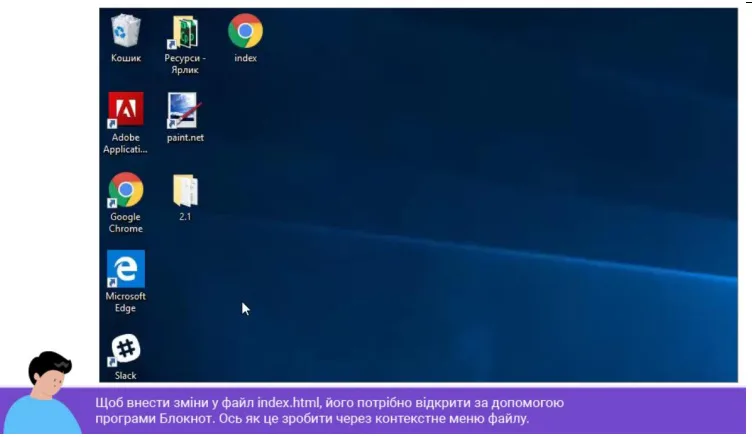Select the Microsoft Edge shortcut icon
The image size is (752, 437).
(125, 269)
